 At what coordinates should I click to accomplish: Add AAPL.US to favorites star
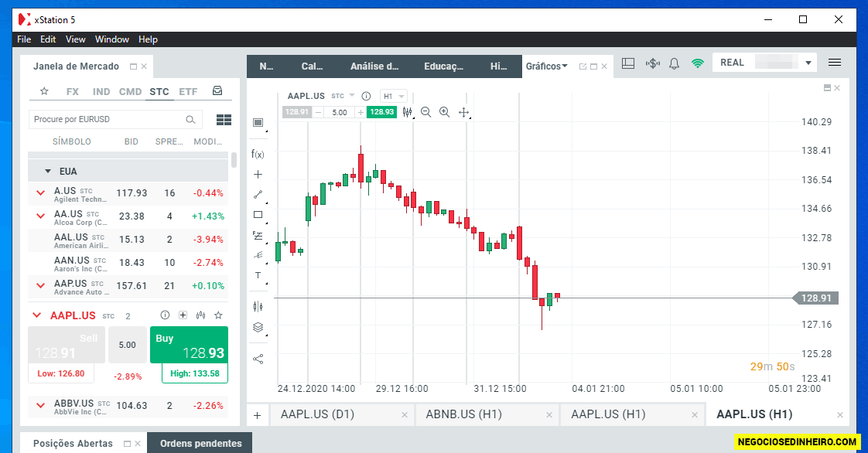[x=218, y=315]
